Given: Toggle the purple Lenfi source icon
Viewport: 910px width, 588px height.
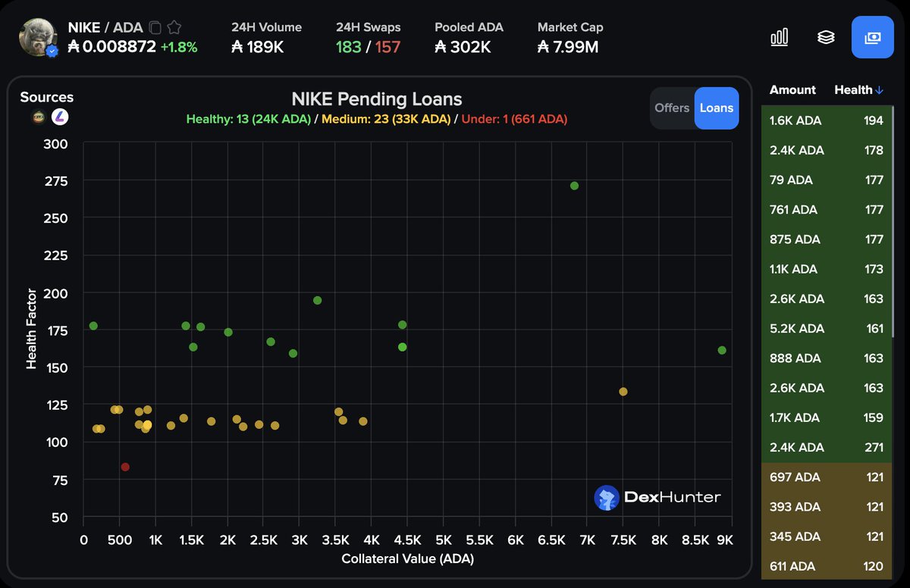Looking at the screenshot, I should [x=60, y=117].
